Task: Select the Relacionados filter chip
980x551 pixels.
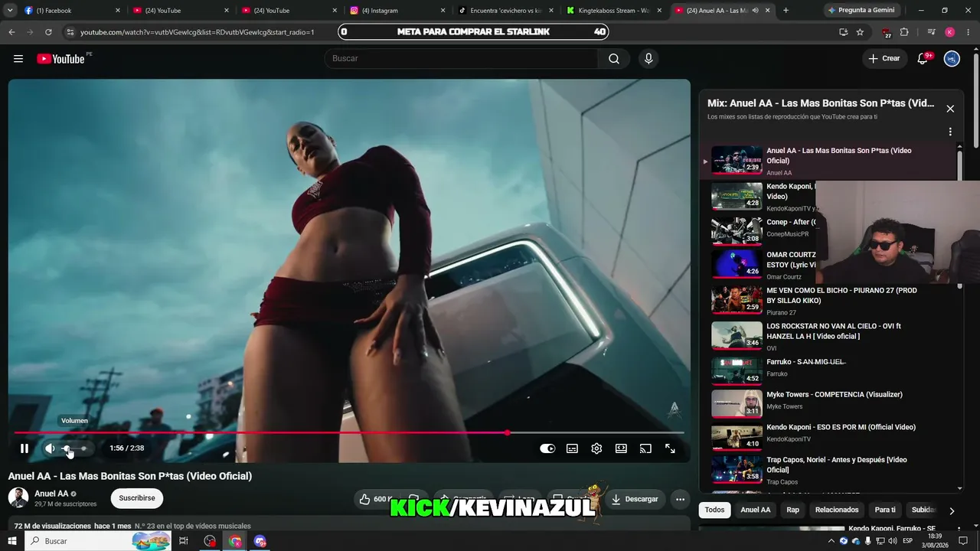Action: tap(837, 510)
